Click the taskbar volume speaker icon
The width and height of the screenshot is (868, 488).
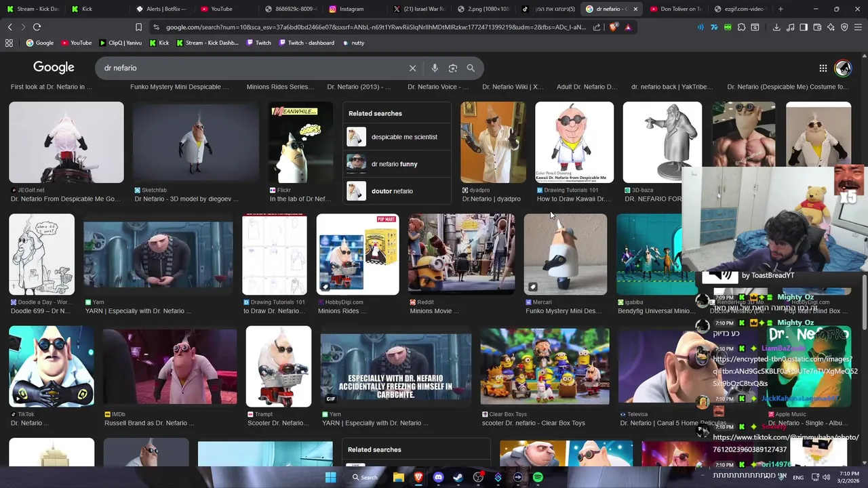click(826, 477)
